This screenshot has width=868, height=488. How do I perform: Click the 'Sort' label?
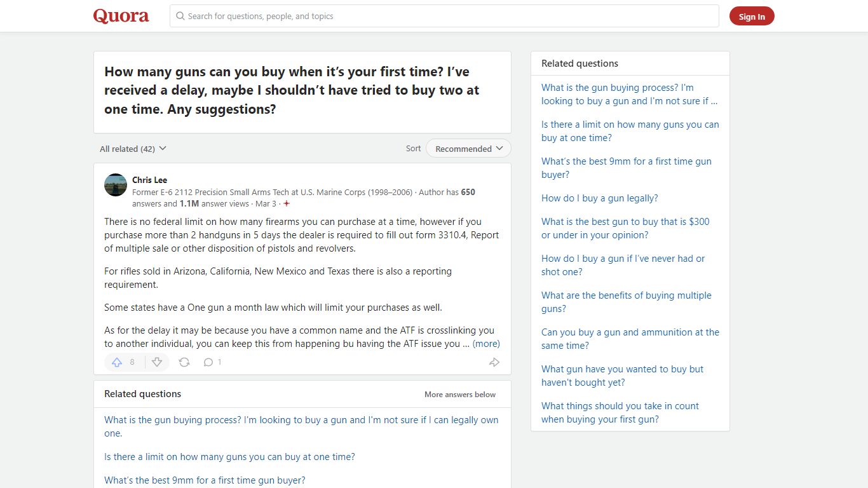(413, 149)
